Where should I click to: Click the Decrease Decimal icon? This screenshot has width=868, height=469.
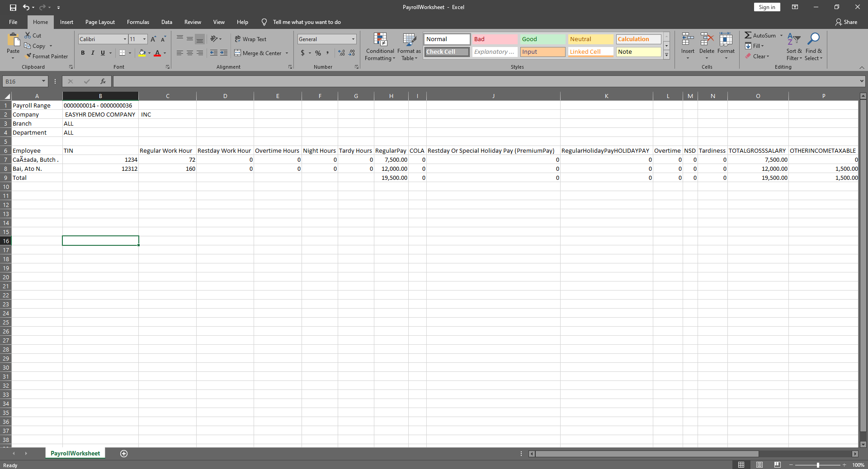click(352, 53)
